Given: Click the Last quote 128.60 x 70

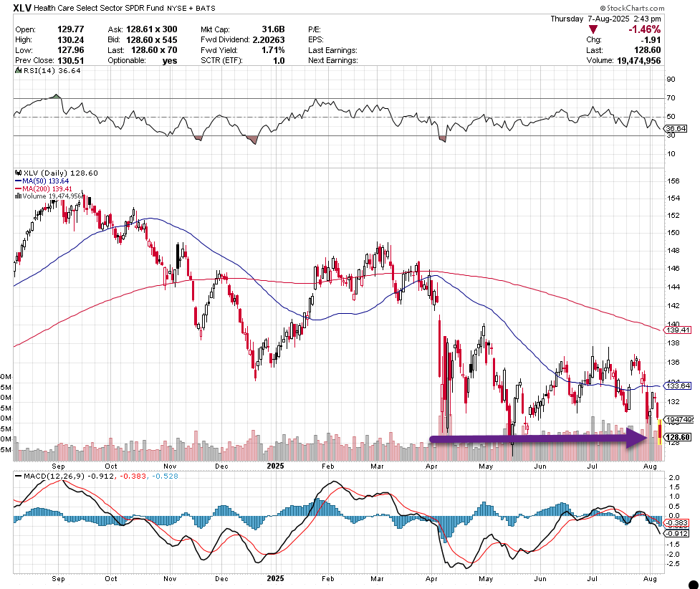Looking at the screenshot, I should coord(154,50).
